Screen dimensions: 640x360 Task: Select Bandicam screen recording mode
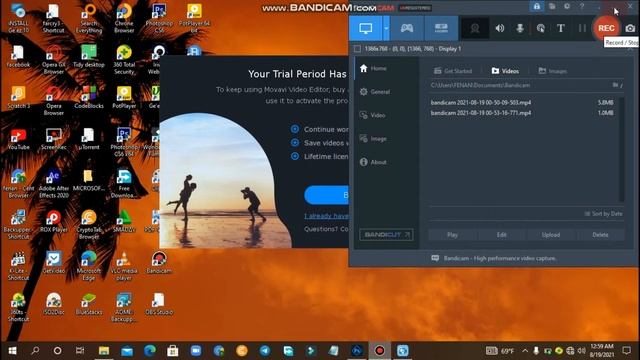tap(365, 28)
